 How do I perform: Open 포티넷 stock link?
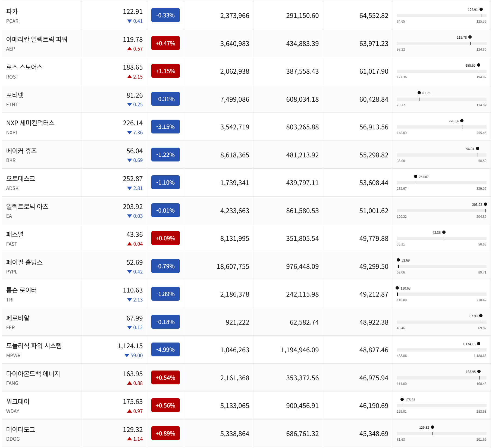[15, 95]
